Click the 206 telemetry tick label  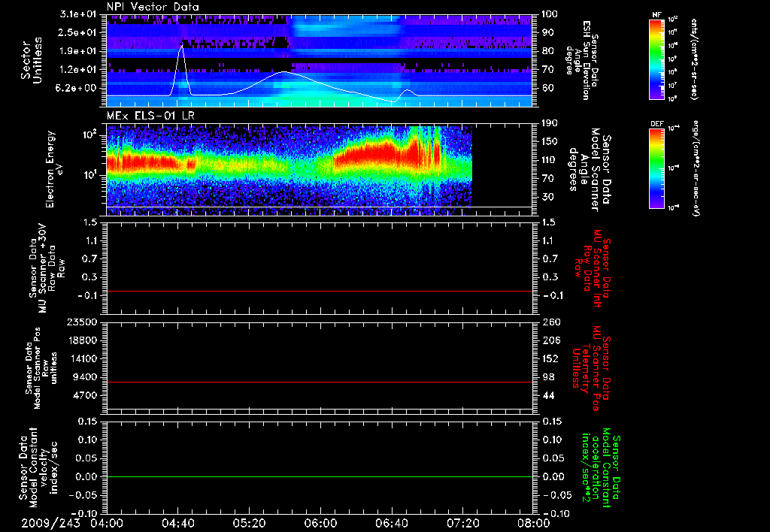click(x=550, y=340)
